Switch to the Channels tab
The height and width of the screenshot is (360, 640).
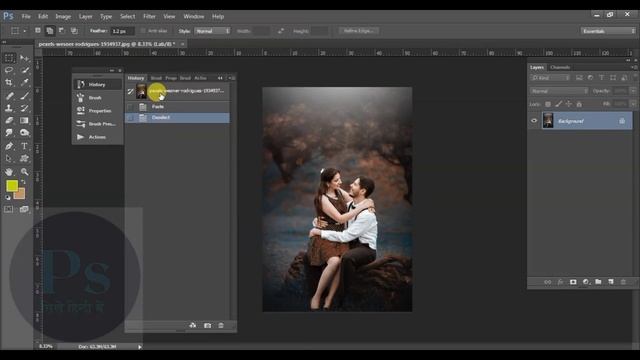click(560, 67)
